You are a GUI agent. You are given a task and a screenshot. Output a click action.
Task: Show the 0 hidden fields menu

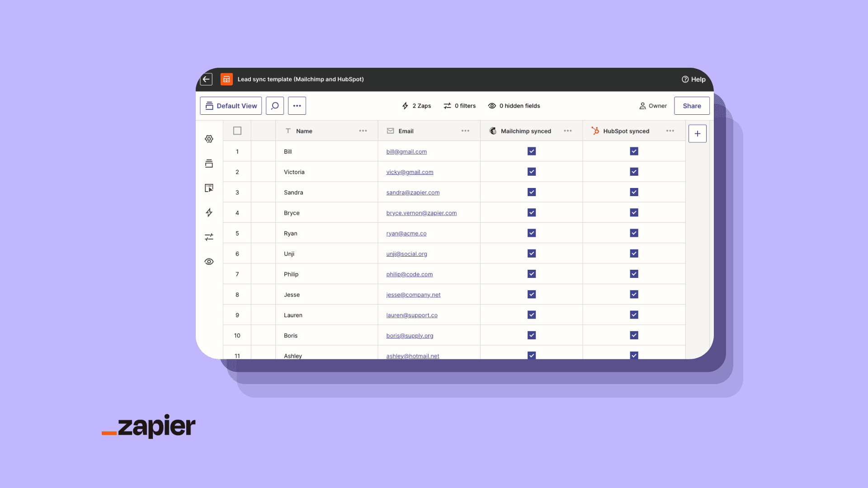coord(514,106)
